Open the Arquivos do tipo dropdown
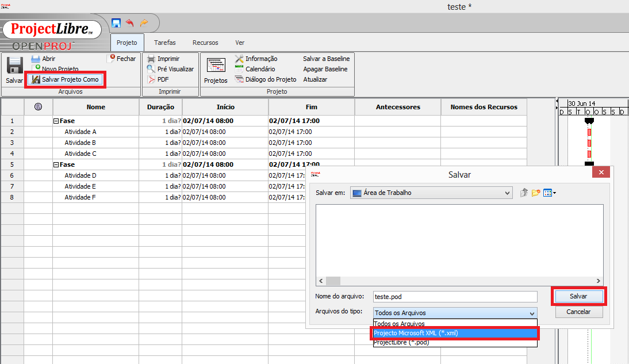629x364 pixels. point(455,313)
